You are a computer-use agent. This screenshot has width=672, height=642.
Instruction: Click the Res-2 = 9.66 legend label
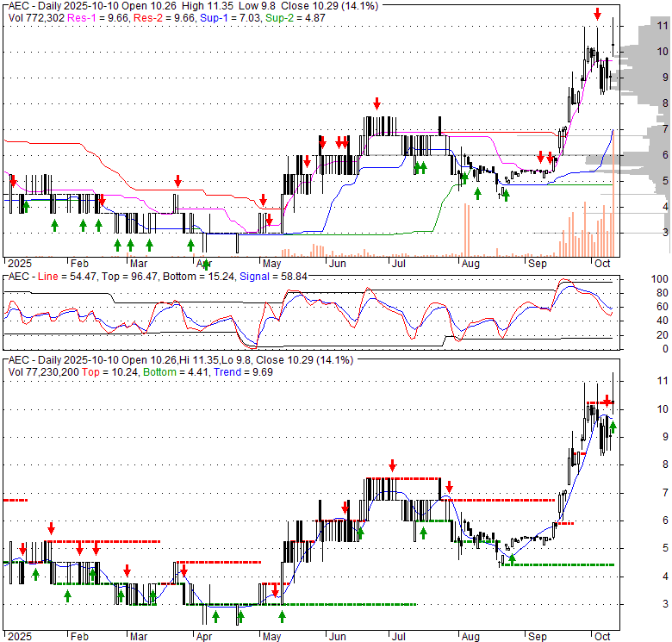pyautogui.click(x=165, y=18)
